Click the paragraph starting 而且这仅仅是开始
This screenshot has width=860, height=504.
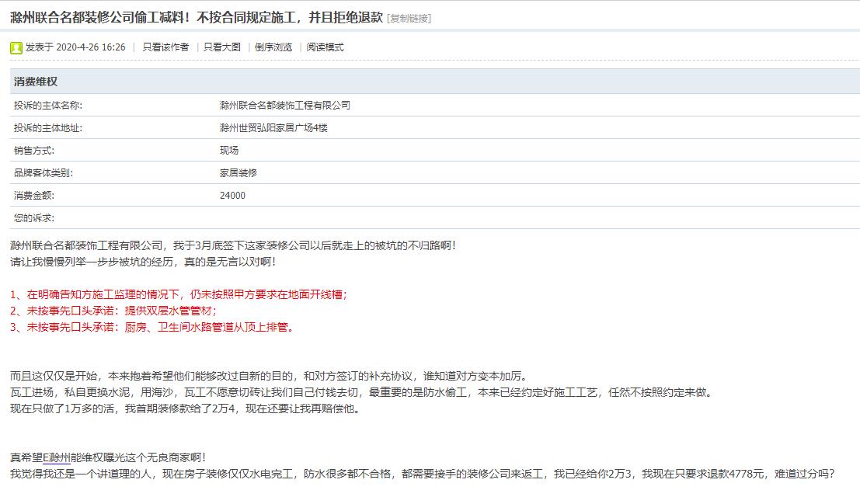[x=270, y=376]
